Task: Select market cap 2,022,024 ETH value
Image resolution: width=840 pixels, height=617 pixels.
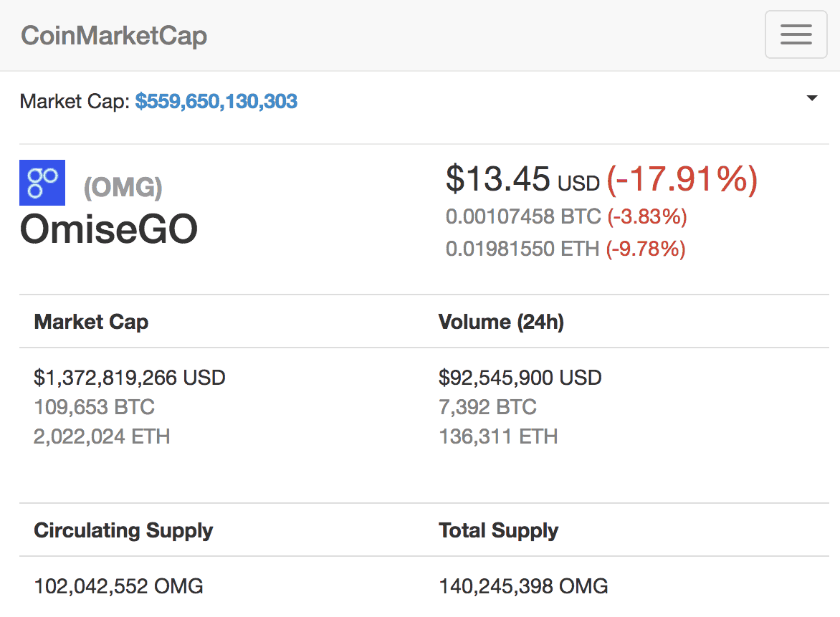Action: 102,436
